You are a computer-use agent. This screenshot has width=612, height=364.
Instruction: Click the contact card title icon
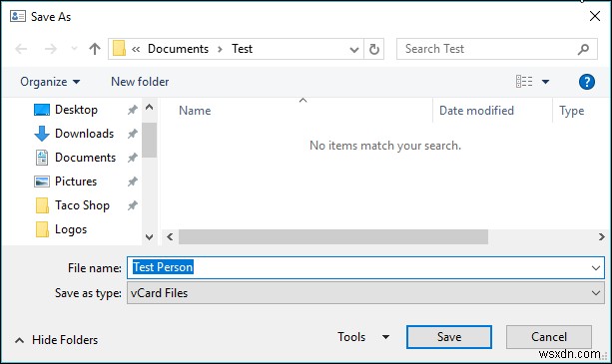18,16
